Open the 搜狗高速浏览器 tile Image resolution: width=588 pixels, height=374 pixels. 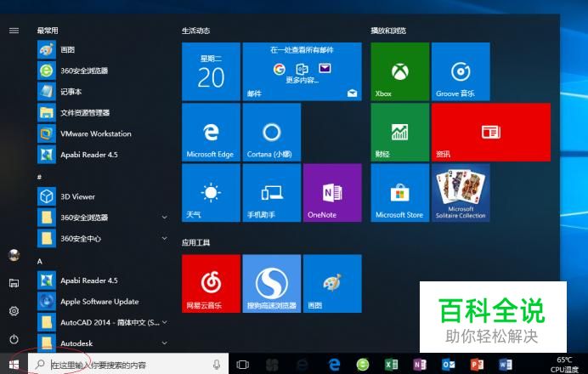pyautogui.click(x=272, y=284)
